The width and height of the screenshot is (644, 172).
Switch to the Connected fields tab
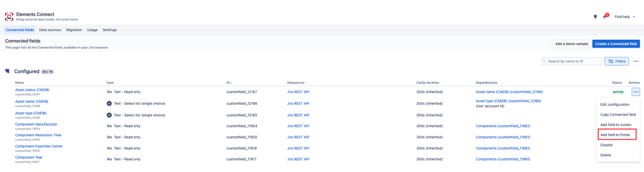[20, 30]
